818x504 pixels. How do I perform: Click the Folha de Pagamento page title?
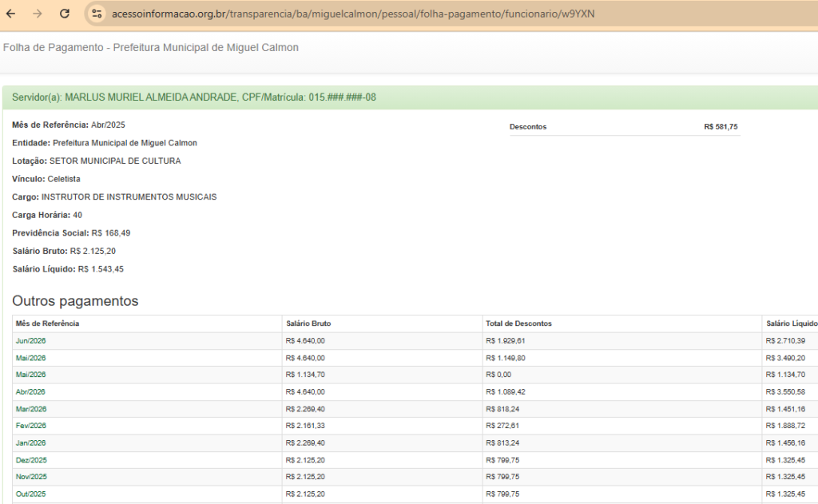click(x=151, y=47)
